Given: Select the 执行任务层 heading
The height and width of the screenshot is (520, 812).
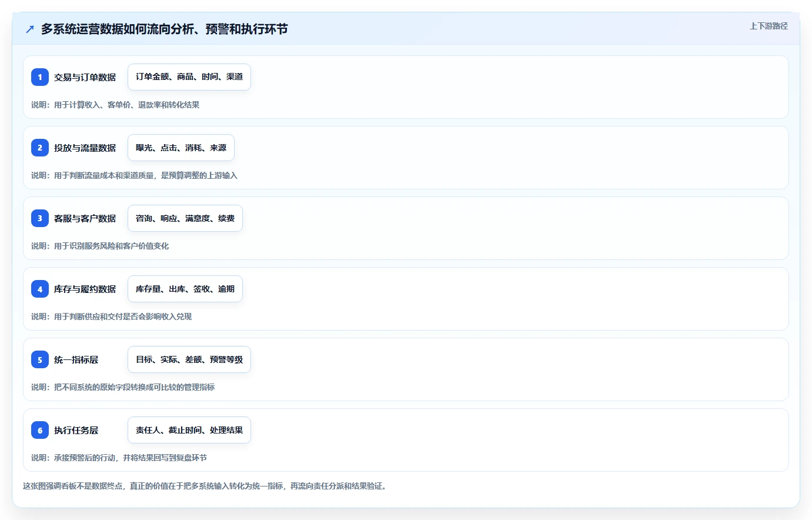Looking at the screenshot, I should (x=76, y=430).
